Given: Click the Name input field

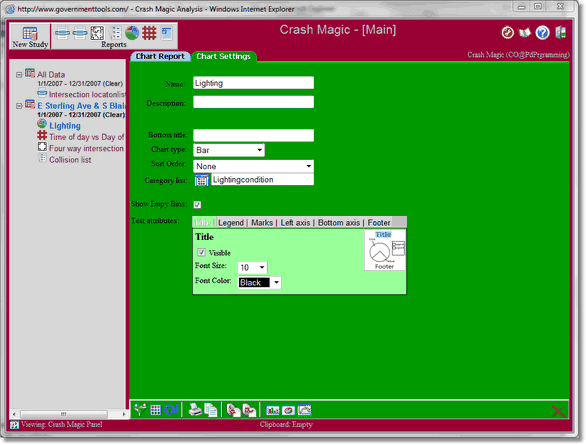Looking at the screenshot, I should (x=253, y=83).
